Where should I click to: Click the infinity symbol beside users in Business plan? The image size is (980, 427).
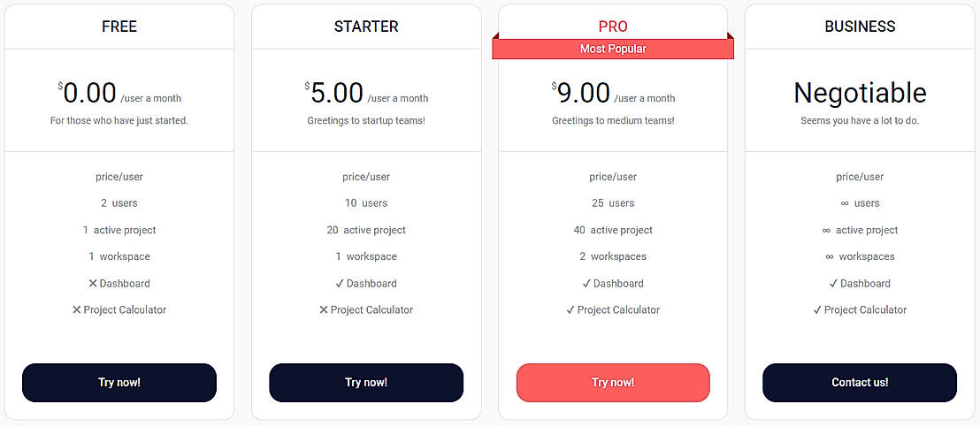pos(845,203)
